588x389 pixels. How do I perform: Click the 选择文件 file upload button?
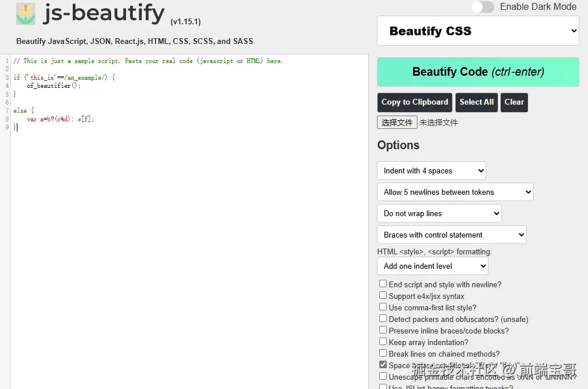[x=397, y=122]
